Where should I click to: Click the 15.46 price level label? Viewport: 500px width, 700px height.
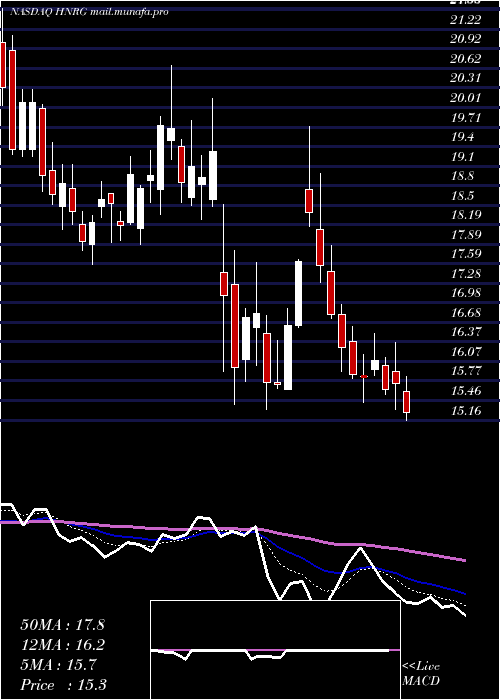point(466,392)
